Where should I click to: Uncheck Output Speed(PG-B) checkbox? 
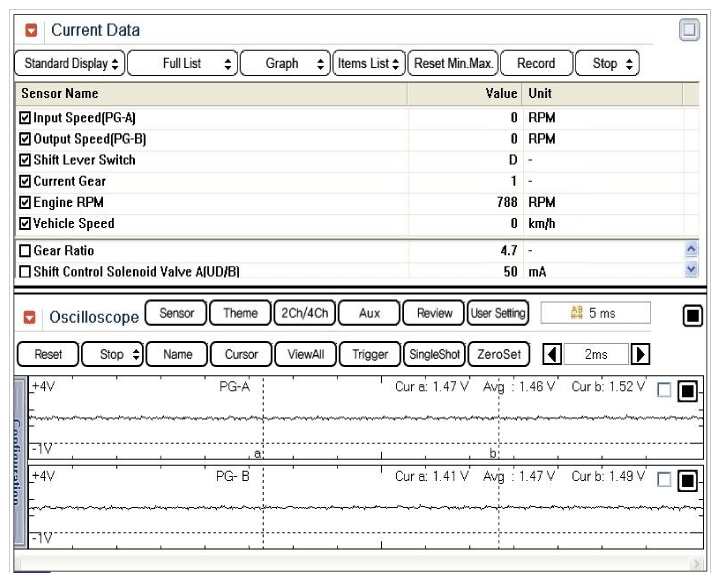click(25, 139)
